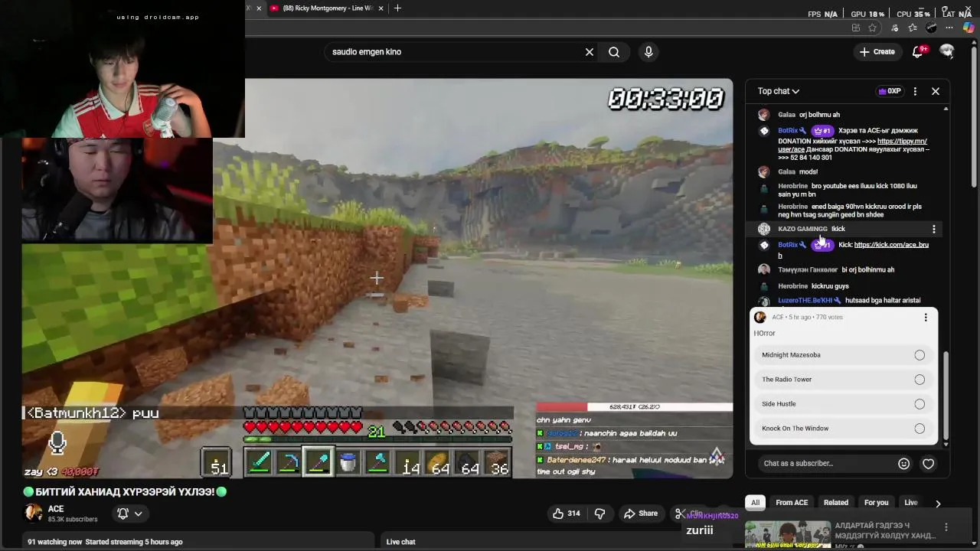
Task: Click the chat scrollbar down arrow
Action: coord(946,444)
